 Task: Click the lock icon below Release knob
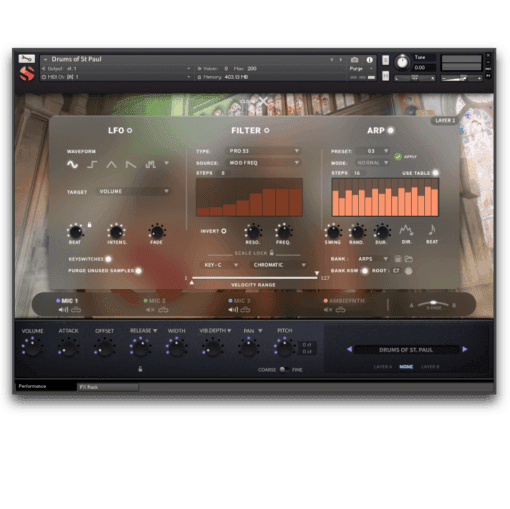pos(140,369)
